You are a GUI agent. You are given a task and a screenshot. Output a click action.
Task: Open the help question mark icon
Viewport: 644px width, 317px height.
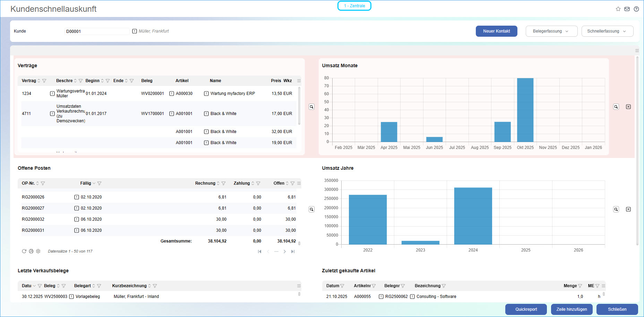(636, 9)
